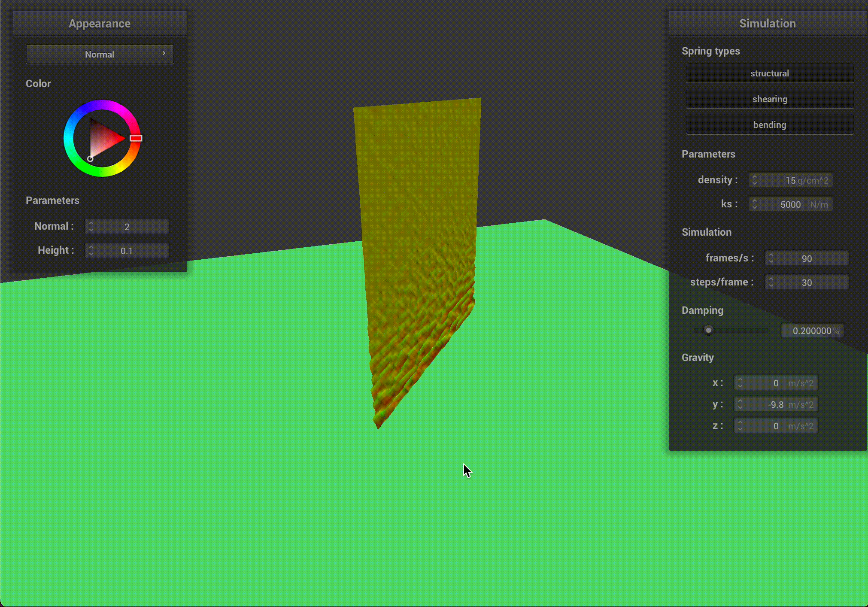Click the density value stepper arrows
Viewport: 868px width, 607px height.
click(755, 180)
